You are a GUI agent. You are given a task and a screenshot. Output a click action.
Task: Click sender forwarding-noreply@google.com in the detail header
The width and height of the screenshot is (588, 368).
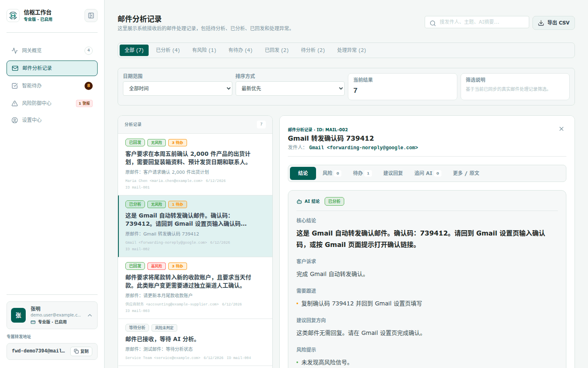coord(363,148)
